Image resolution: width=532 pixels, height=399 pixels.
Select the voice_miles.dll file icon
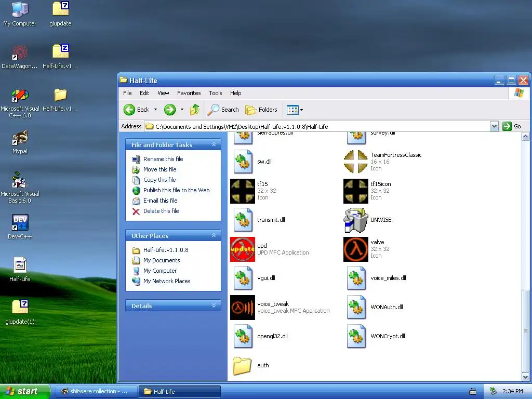point(356,278)
